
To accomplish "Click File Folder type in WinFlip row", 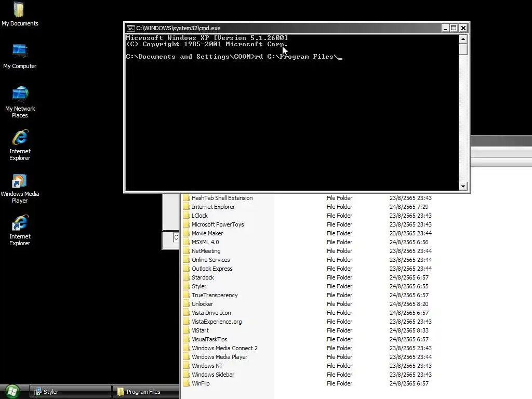I will coord(339,383).
